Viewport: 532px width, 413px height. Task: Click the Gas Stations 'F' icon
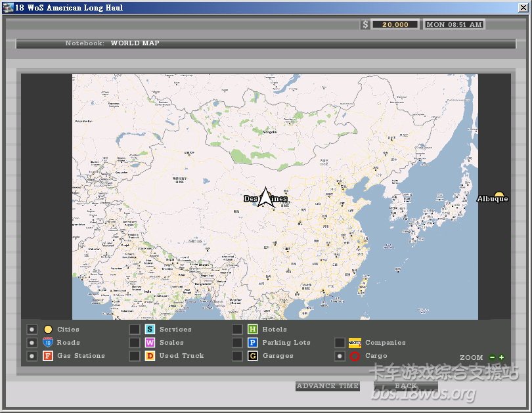(48, 356)
